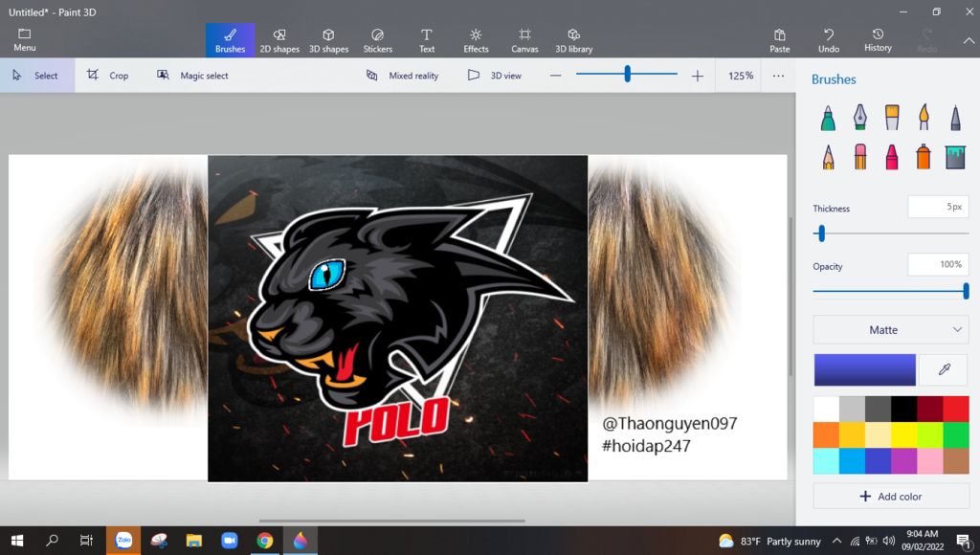The height and width of the screenshot is (555, 980).
Task: Choose the dark red color swatch
Action: 930,410
